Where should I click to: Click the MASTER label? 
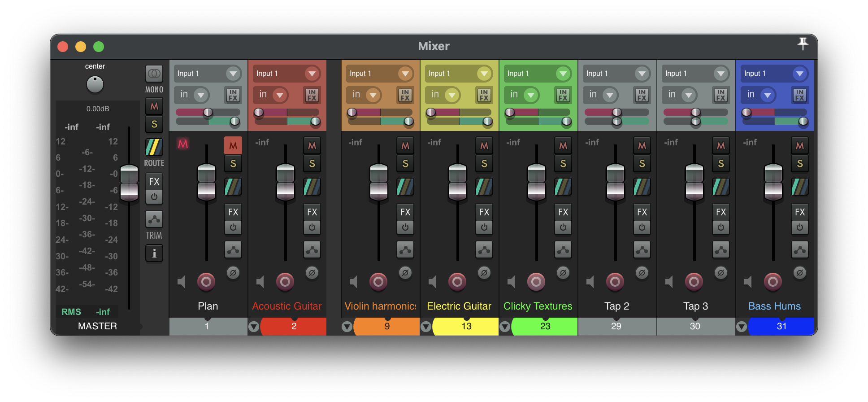[x=97, y=326]
